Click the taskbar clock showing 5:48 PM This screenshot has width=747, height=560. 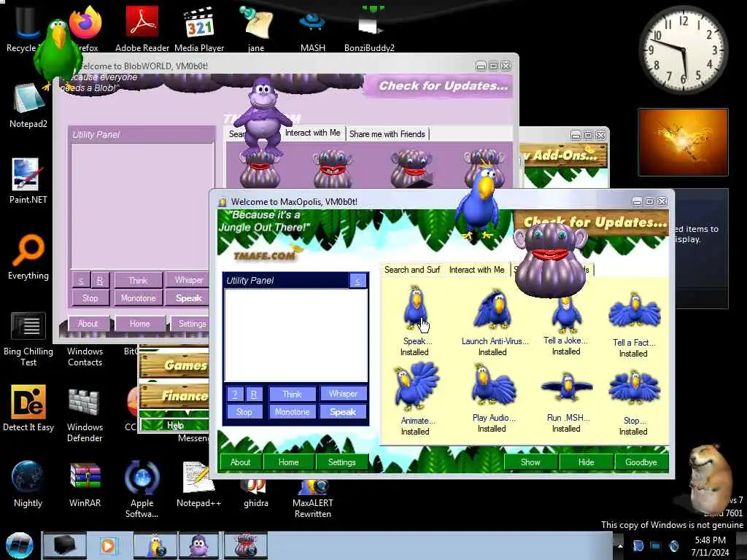coord(710,545)
